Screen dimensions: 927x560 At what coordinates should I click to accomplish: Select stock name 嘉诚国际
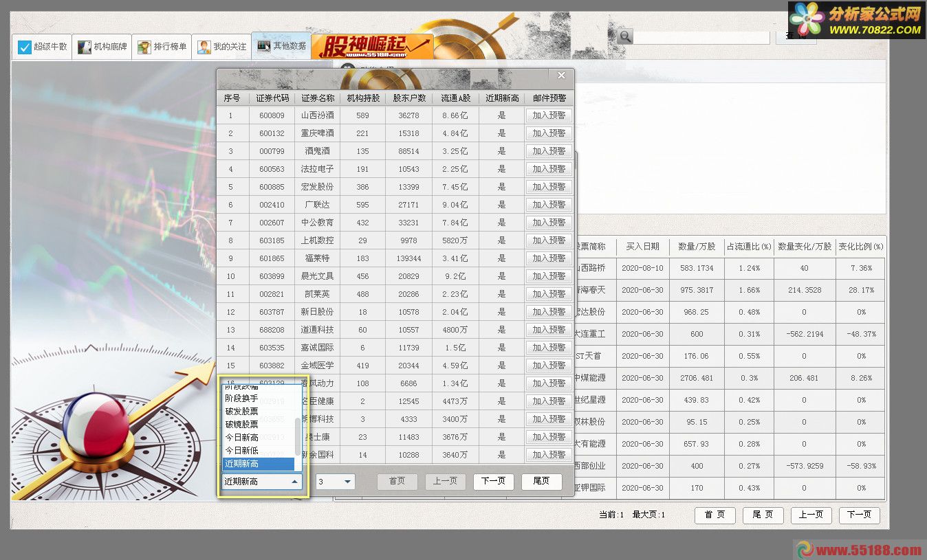318,348
